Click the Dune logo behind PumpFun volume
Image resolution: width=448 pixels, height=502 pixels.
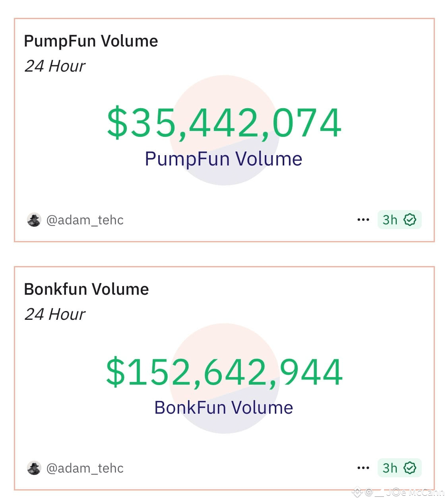click(225, 130)
